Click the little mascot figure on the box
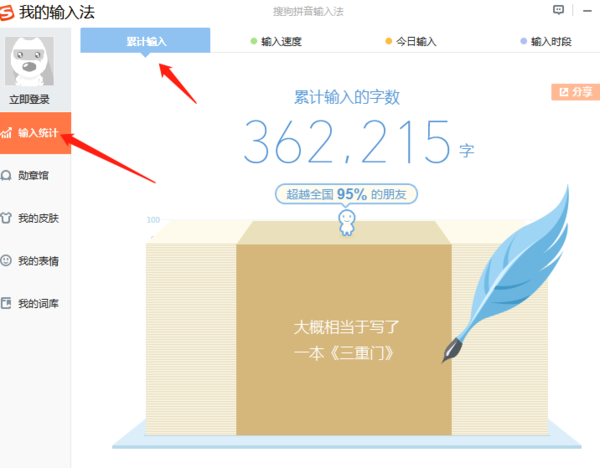Image resolution: width=600 pixels, height=468 pixels. click(x=347, y=222)
